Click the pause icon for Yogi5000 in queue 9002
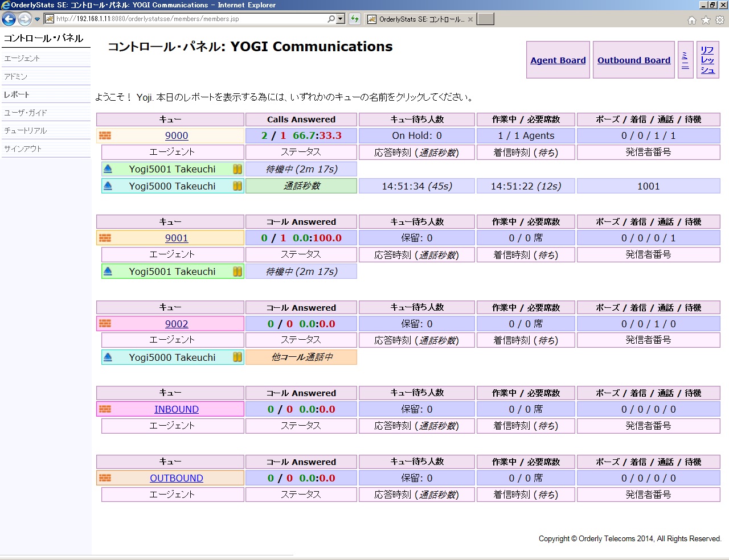 click(237, 357)
